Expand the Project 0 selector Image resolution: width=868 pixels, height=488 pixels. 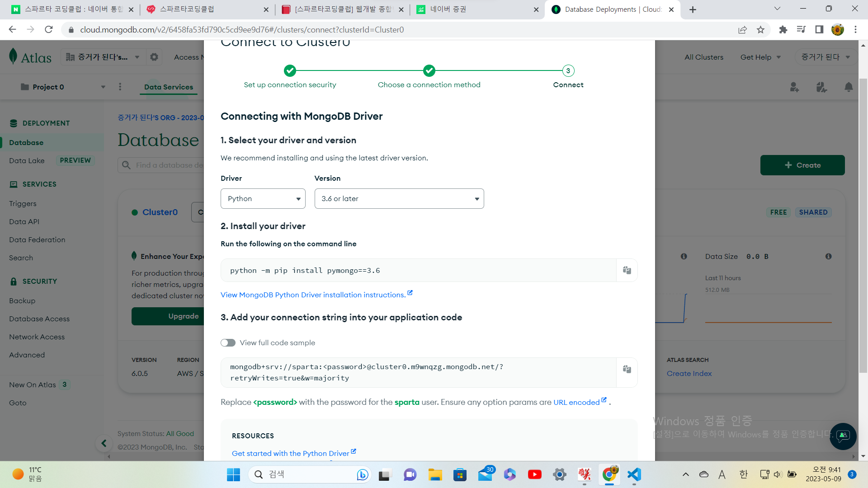(x=62, y=87)
